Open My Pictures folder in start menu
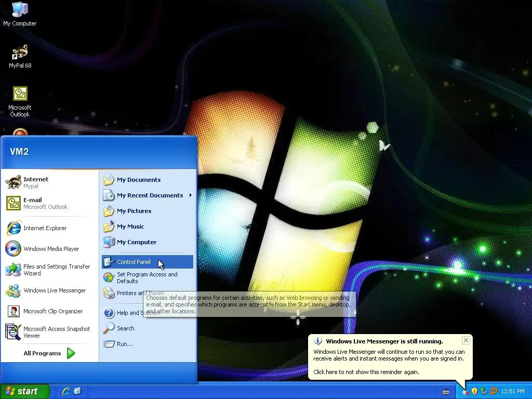Image resolution: width=532 pixels, height=399 pixels. coord(148,211)
